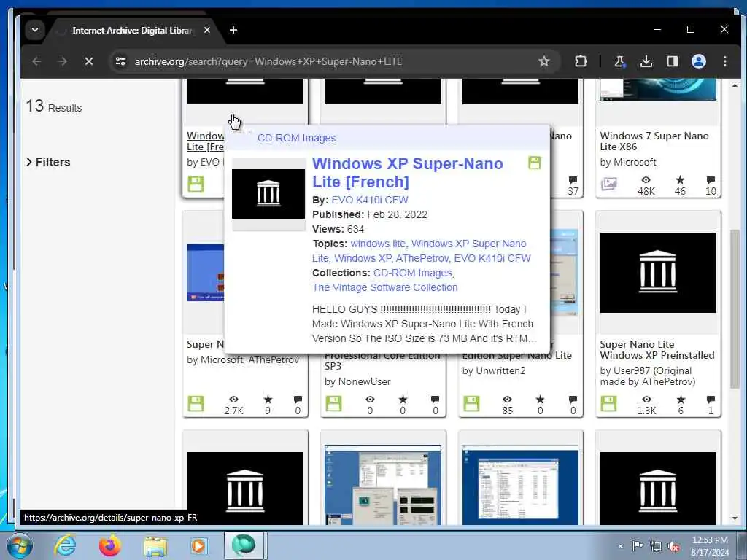
Task: Open Windows Explorer folder on taskbar
Action: click(x=155, y=545)
